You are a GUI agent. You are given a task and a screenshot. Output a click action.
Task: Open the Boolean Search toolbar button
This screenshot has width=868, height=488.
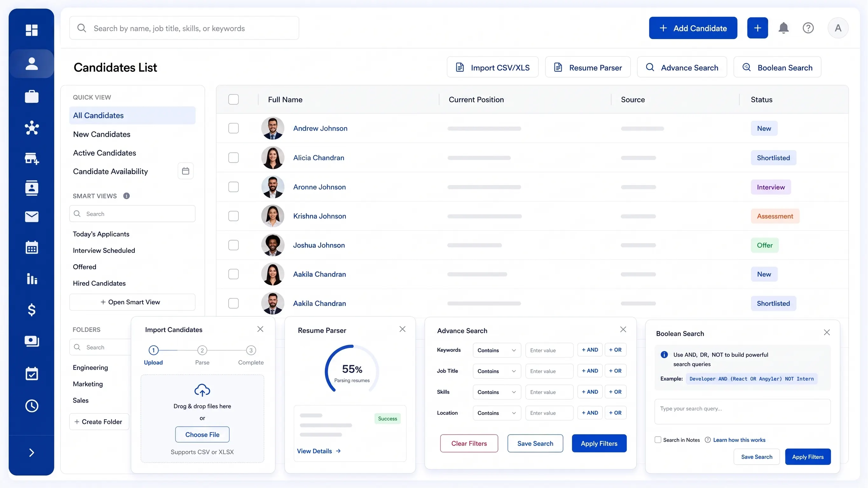tap(777, 67)
